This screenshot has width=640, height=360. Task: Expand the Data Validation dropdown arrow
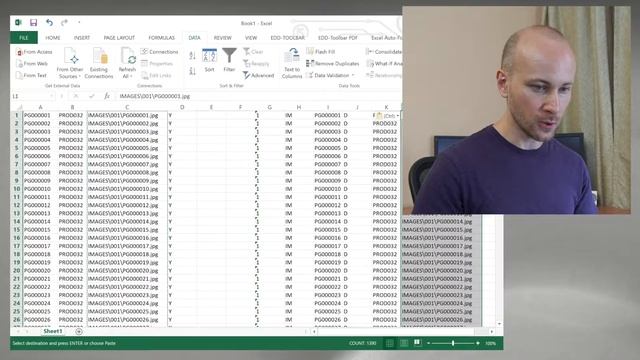pyautogui.click(x=353, y=76)
